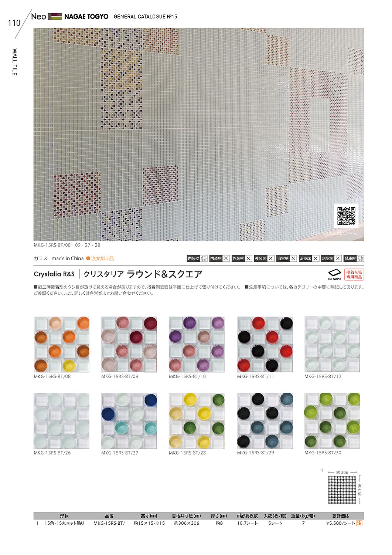
Task: Select the MKG-15RS-8T/27 blue turquoise swatch
Action: coord(129,421)
